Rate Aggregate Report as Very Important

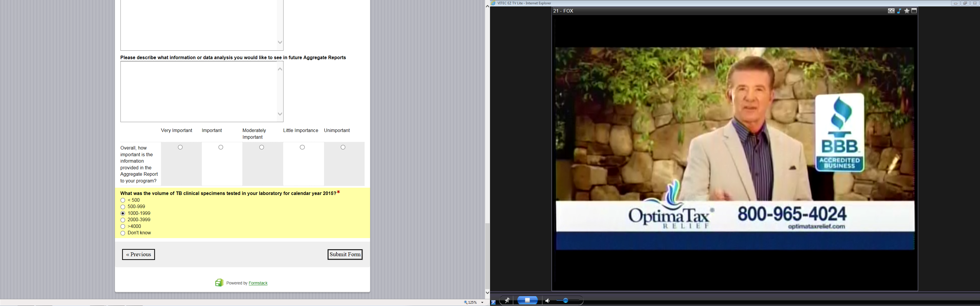tap(180, 147)
